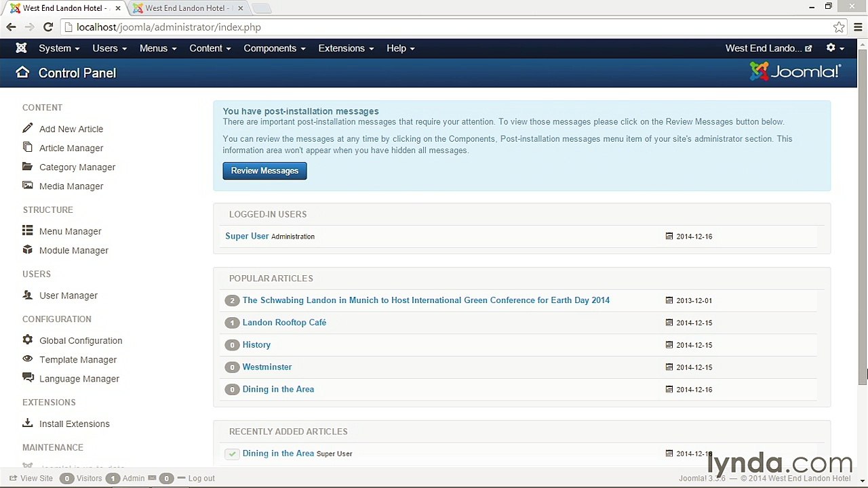Click the calendar icon in the Super User row
Screen dimensions: 868x488
pyautogui.click(x=669, y=237)
